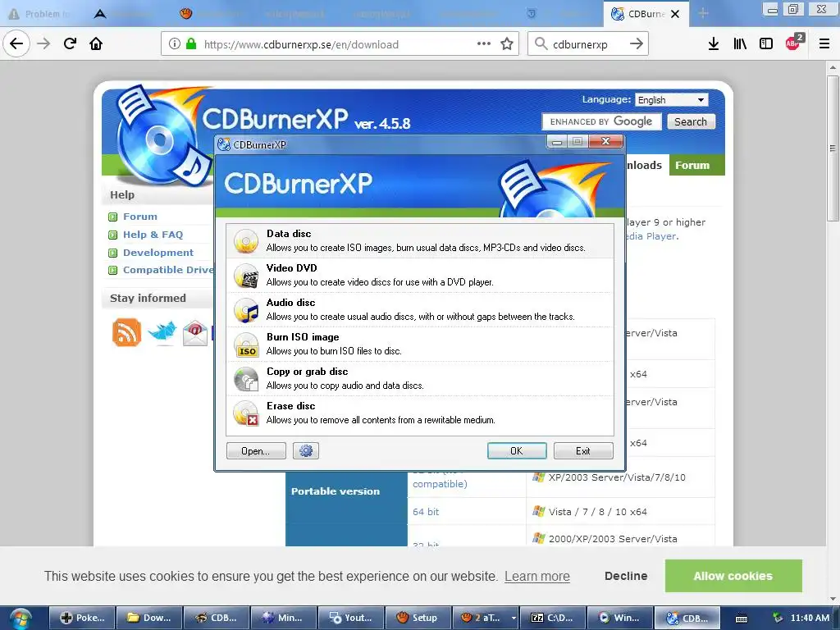Screen dimensions: 840x630
Task: Open the Compatible Drives link
Action: click(x=168, y=270)
